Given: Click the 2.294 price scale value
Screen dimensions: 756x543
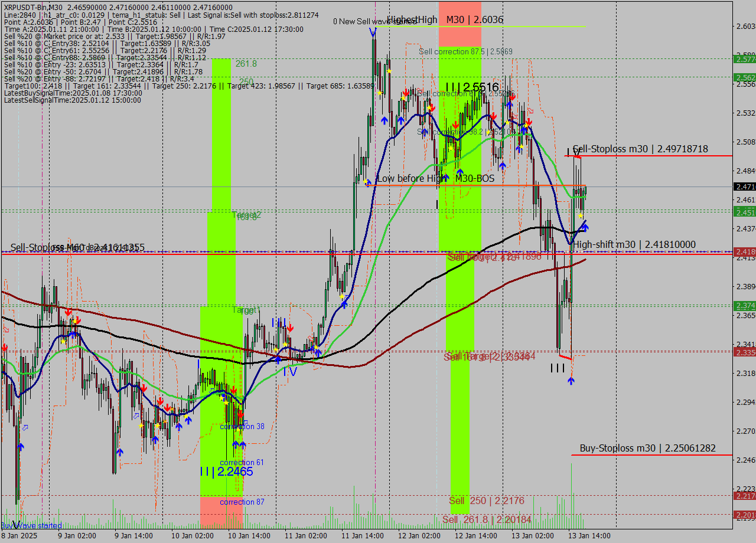Looking at the screenshot, I should click(x=745, y=402).
